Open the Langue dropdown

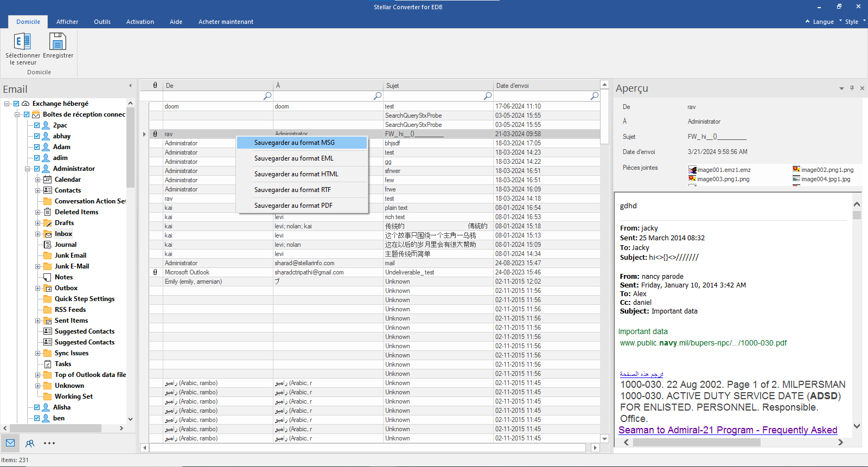823,22
